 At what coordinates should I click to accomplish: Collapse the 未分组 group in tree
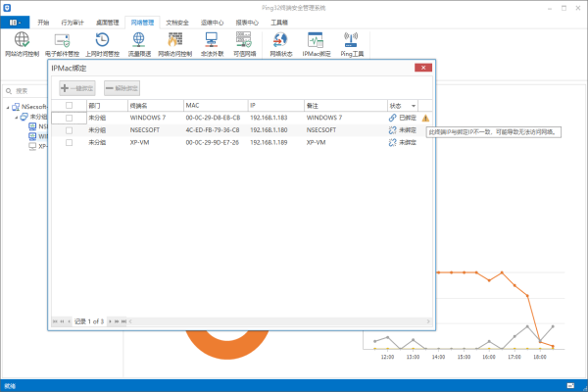click(x=17, y=117)
